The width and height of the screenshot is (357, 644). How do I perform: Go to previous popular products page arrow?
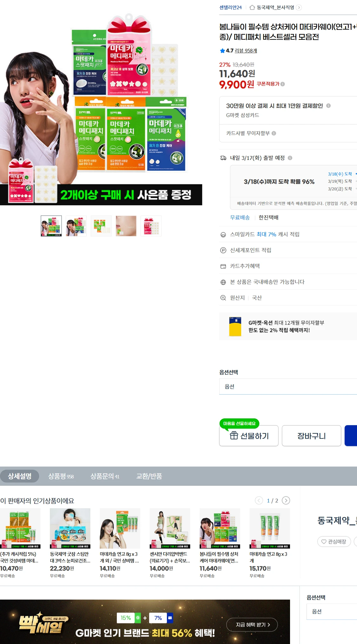[259, 501]
